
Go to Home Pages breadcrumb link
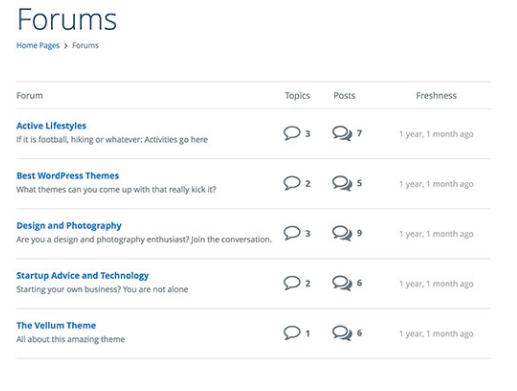38,45
